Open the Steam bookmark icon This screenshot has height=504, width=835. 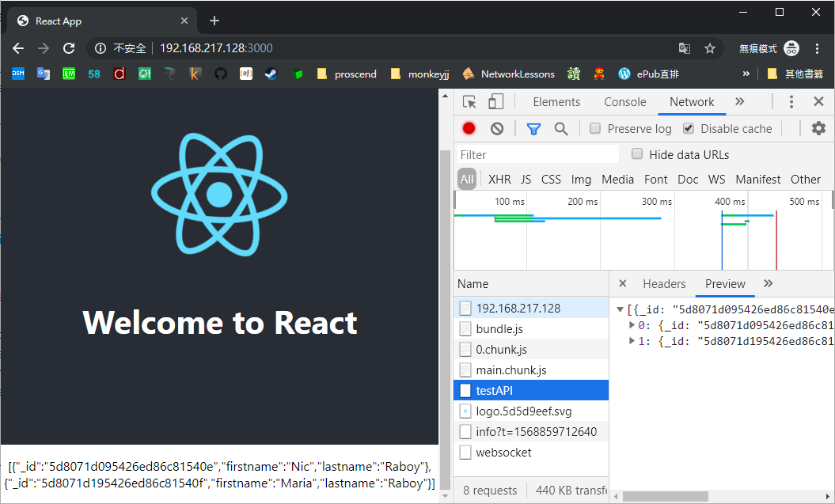click(x=271, y=74)
